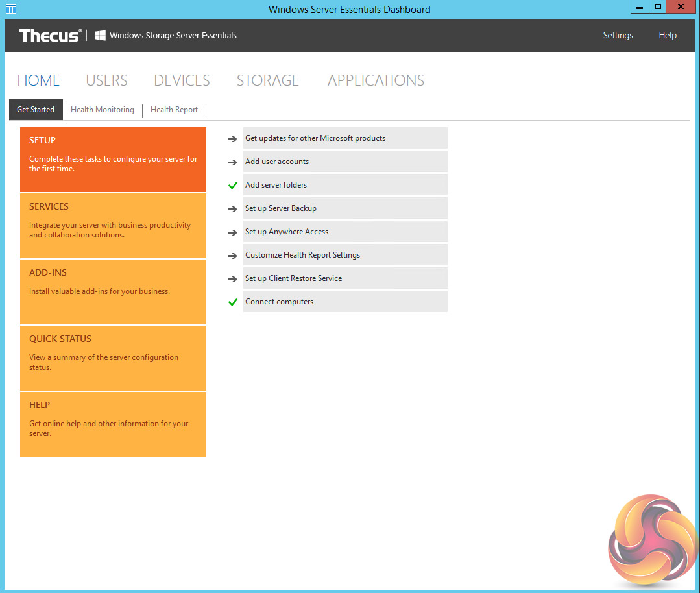Click arrow icon beside Set up Server Backup
The image size is (700, 593).
coord(233,209)
